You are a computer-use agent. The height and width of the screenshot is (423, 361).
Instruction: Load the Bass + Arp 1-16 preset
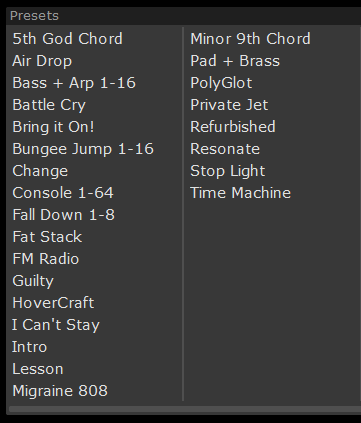click(x=74, y=83)
